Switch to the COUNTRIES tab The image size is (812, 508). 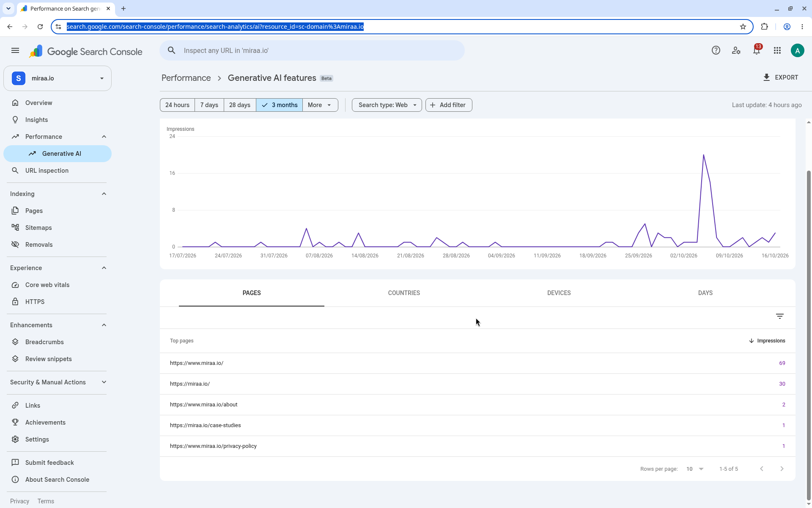click(x=404, y=293)
